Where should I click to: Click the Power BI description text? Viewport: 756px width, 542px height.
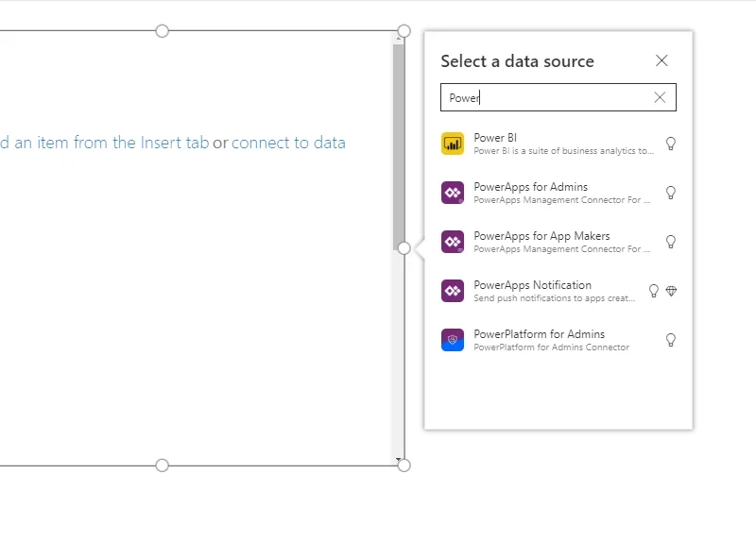click(563, 151)
